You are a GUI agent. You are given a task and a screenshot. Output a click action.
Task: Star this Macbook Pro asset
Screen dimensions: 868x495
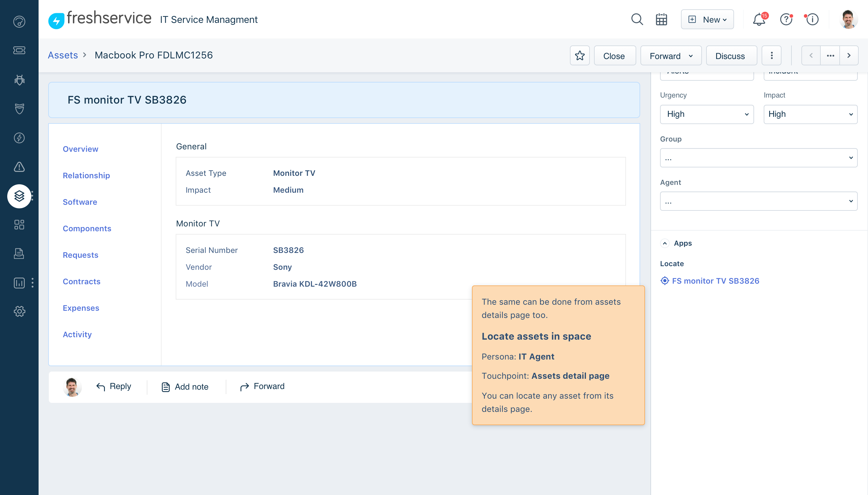580,55
